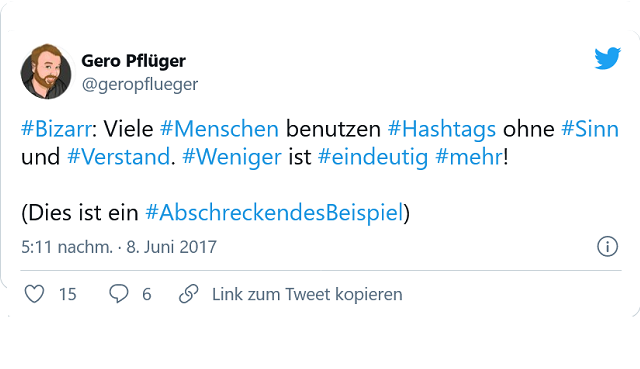The width and height of the screenshot is (640, 369).
Task: Click the Twitter bird logo
Action: coord(607,58)
